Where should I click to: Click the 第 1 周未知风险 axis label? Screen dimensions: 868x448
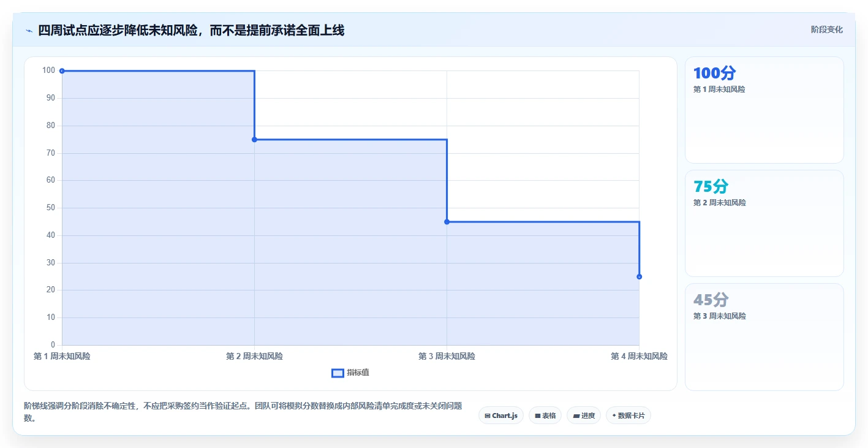(x=62, y=356)
